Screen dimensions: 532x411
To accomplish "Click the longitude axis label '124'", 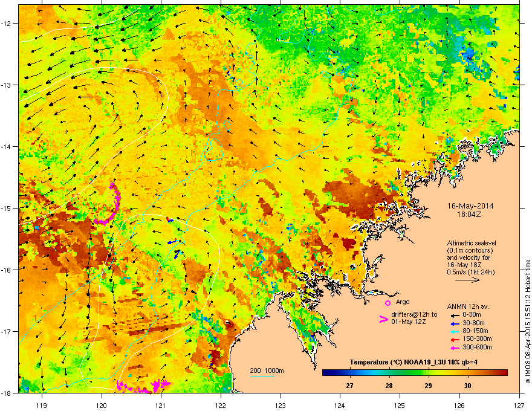I will (340, 405).
